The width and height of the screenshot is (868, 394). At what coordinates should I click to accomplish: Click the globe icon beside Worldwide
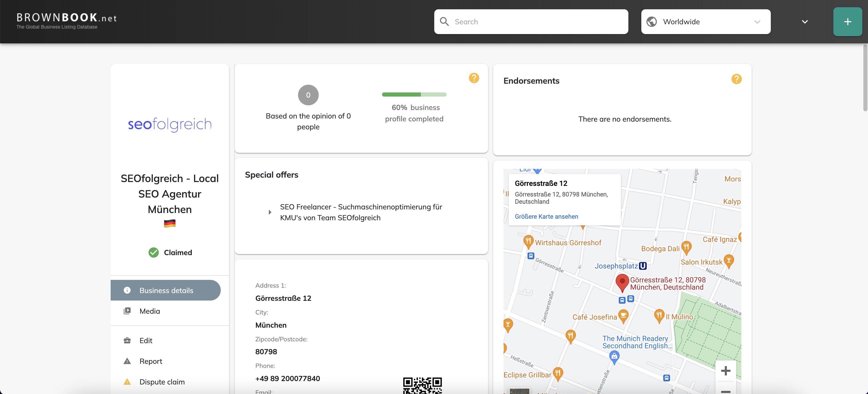(x=652, y=21)
